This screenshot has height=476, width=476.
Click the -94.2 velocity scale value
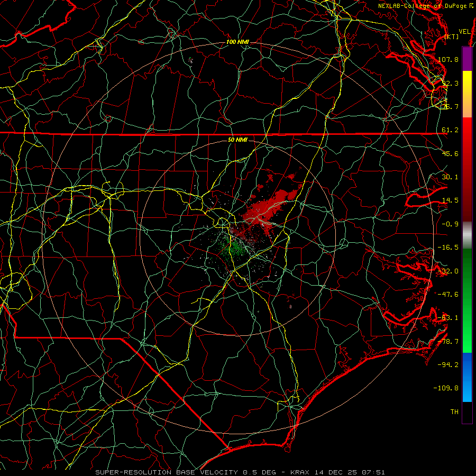[448, 365]
